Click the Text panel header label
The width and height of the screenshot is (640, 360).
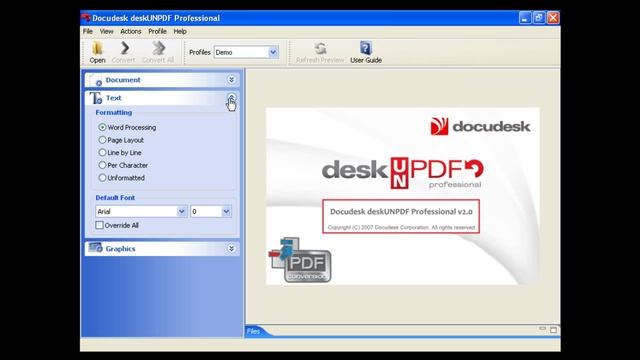coord(113,98)
